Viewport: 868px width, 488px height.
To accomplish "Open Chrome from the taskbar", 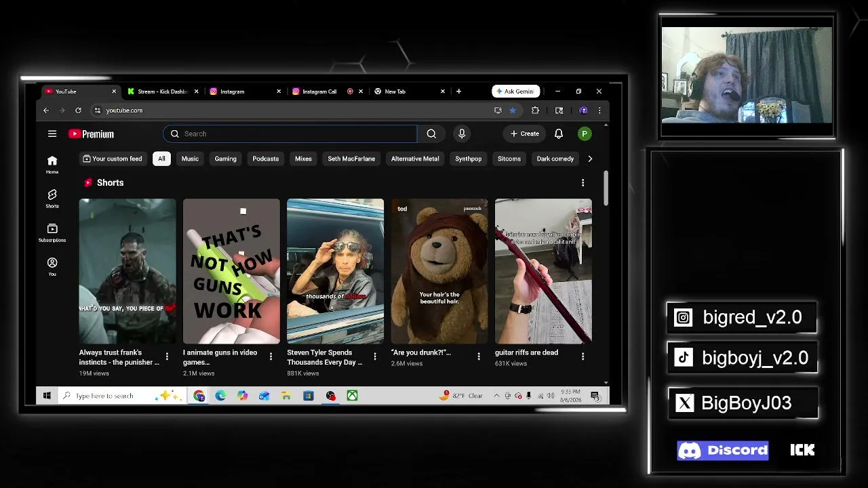I will click(199, 396).
